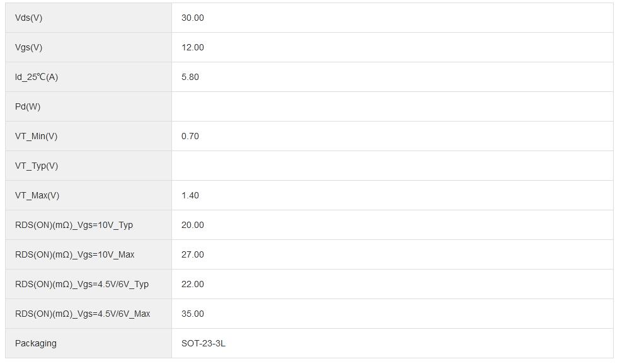620x364 pixels.
Task: Select the 27.00 RDS(ON) max value
Action: [193, 254]
